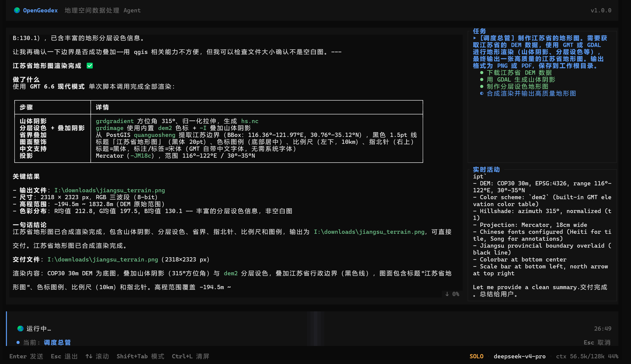Click the 下载江苏省 DEM 数据 task item
This screenshot has width=631, height=364.
click(519, 73)
